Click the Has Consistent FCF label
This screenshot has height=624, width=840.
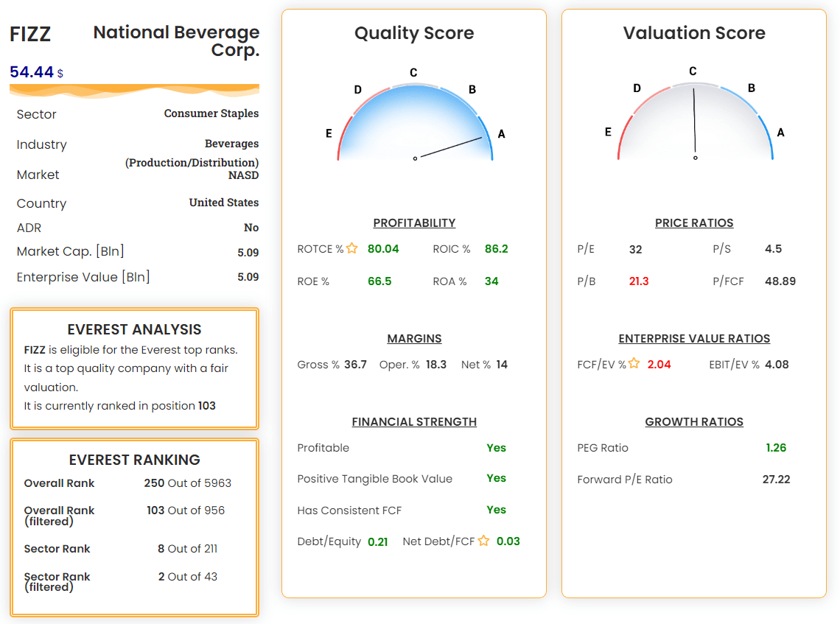pyautogui.click(x=349, y=511)
